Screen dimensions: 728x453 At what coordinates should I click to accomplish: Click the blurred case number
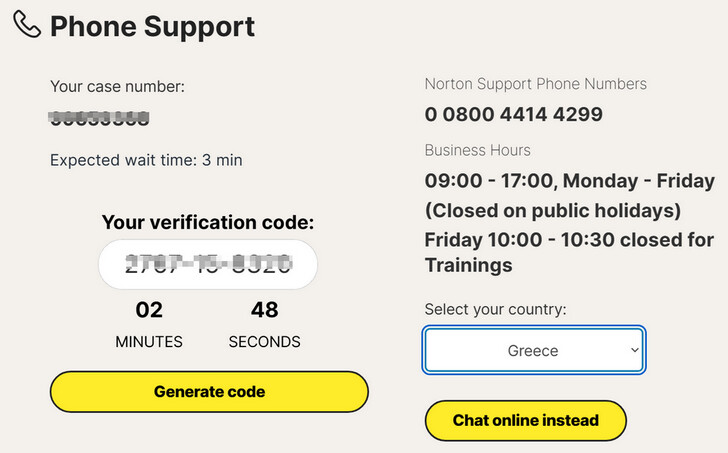[100, 120]
